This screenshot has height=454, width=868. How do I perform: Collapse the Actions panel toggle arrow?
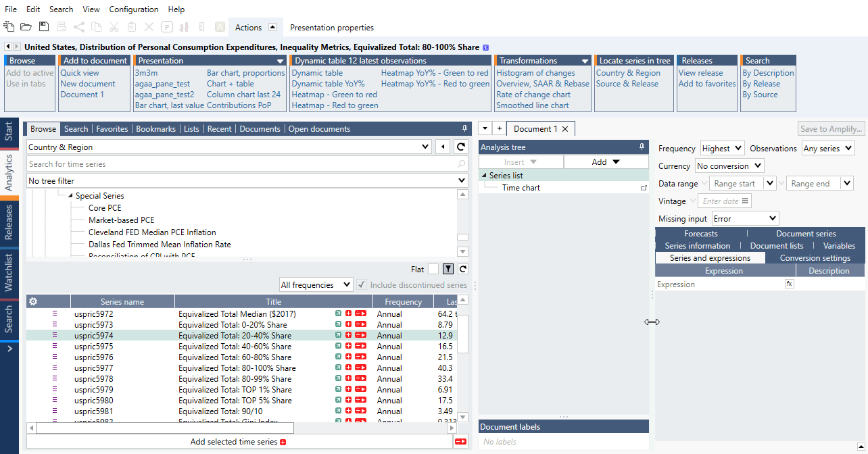pos(272,28)
